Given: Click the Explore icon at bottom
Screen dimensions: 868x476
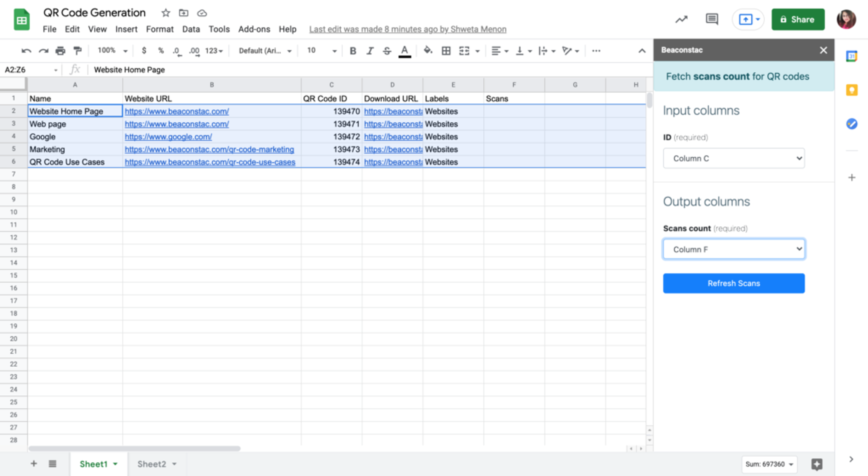Looking at the screenshot, I should pos(816,464).
